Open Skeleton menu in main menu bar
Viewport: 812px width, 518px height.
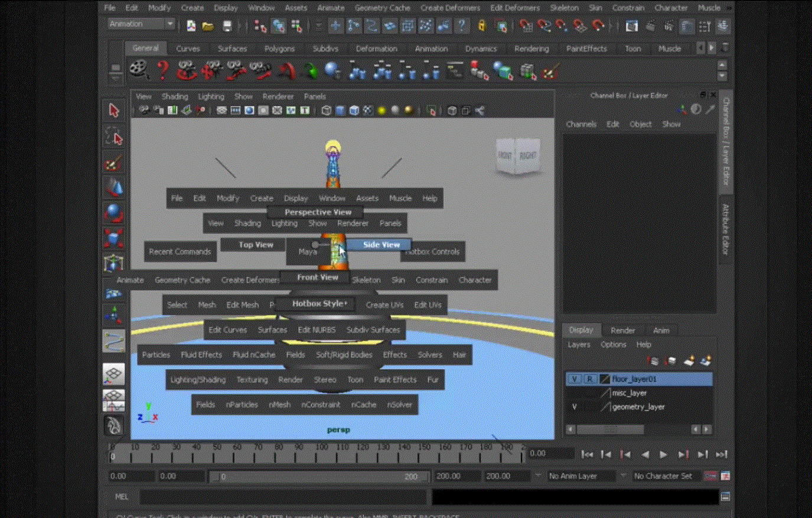[564, 8]
